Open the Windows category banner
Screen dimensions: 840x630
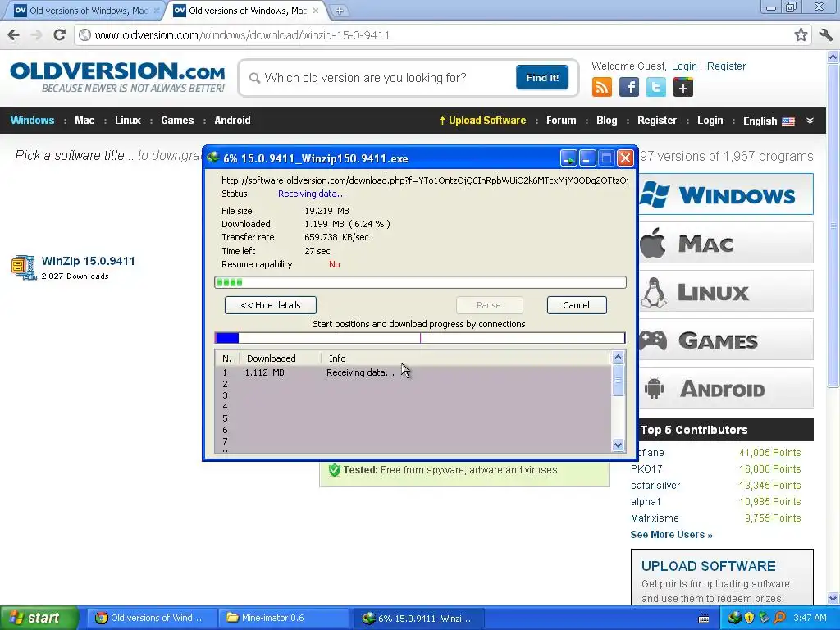pyautogui.click(x=726, y=194)
